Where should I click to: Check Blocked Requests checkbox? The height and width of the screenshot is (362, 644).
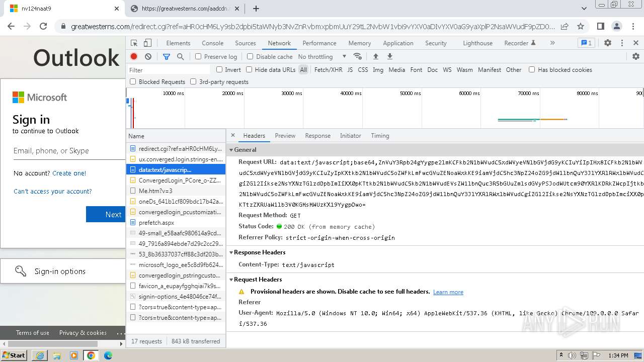[x=133, y=81]
